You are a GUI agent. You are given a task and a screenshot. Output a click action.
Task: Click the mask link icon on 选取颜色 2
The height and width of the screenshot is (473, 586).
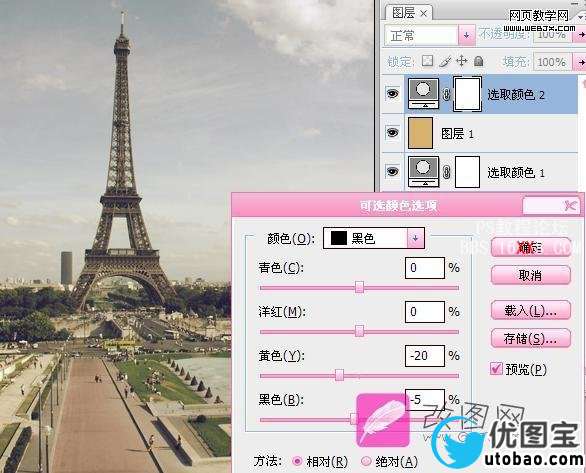click(x=446, y=95)
